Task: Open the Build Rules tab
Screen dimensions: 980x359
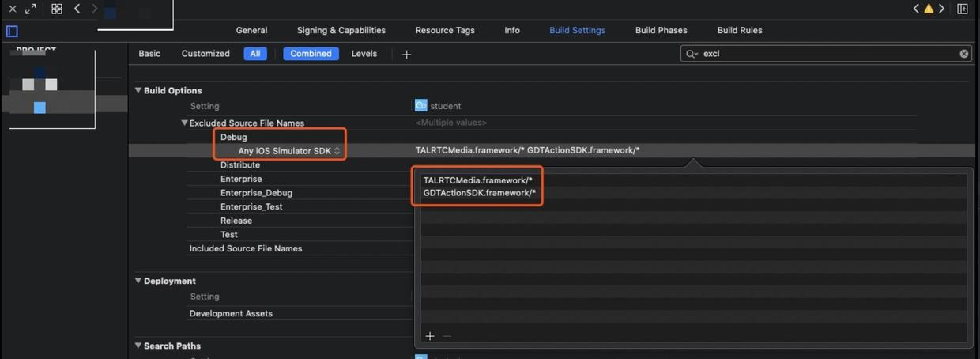Action: click(x=740, y=30)
